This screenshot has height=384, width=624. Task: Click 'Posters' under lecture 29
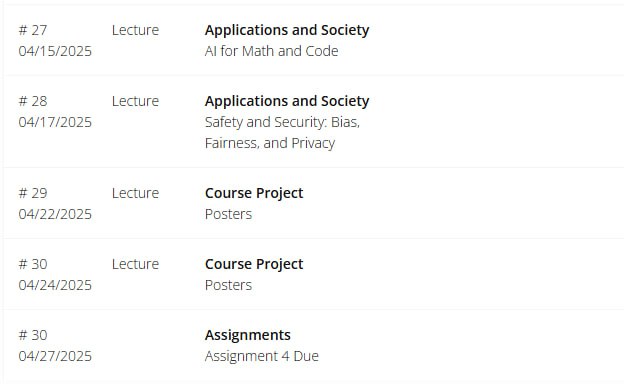click(x=228, y=214)
